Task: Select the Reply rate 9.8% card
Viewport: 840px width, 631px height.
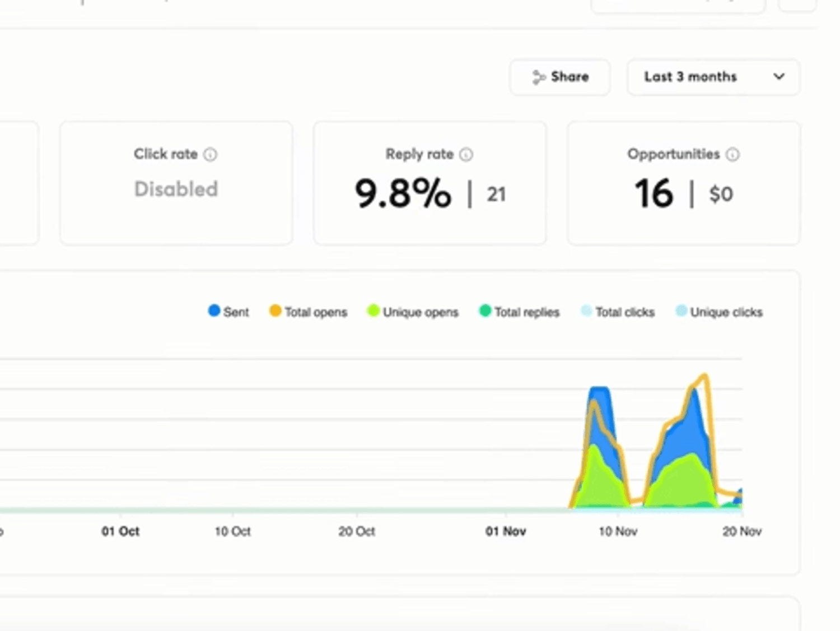Action: pos(430,183)
